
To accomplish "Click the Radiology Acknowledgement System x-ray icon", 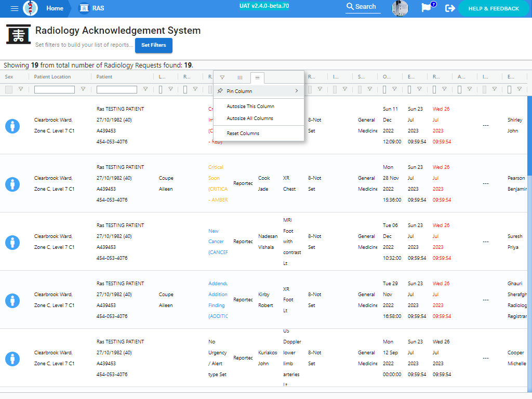I will tap(18, 34).
